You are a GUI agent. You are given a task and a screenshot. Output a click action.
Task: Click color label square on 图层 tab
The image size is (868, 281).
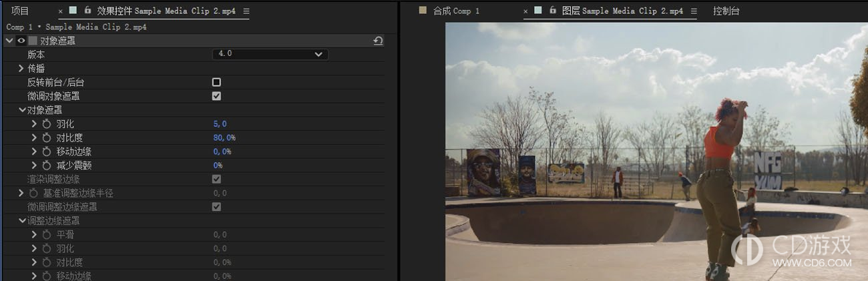pyautogui.click(x=539, y=11)
